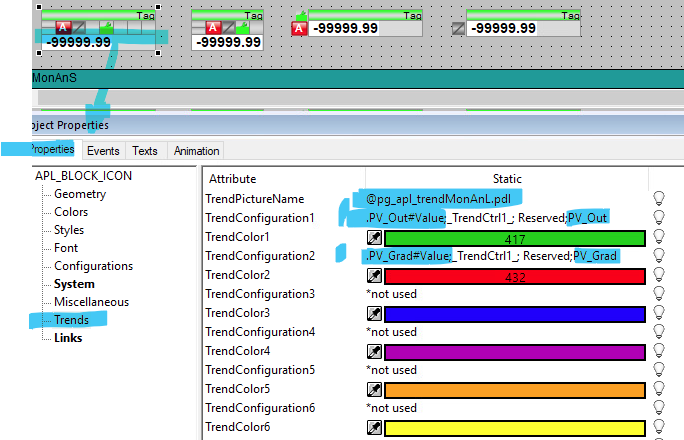Click the eyedropper icon for TrendColor3
This screenshot has height=440, width=684.
click(374, 313)
